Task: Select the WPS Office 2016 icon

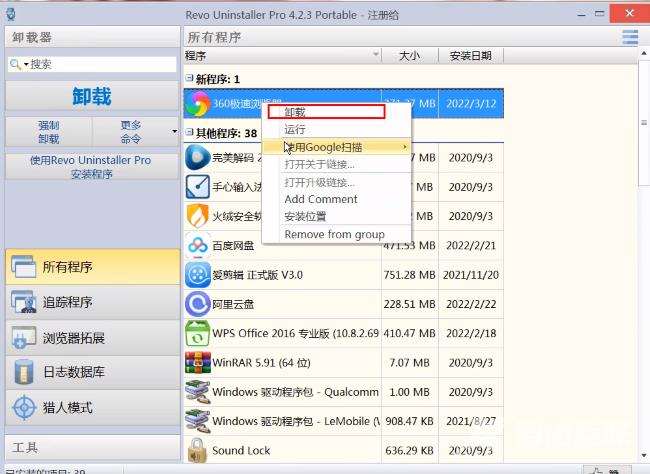Action: [197, 333]
